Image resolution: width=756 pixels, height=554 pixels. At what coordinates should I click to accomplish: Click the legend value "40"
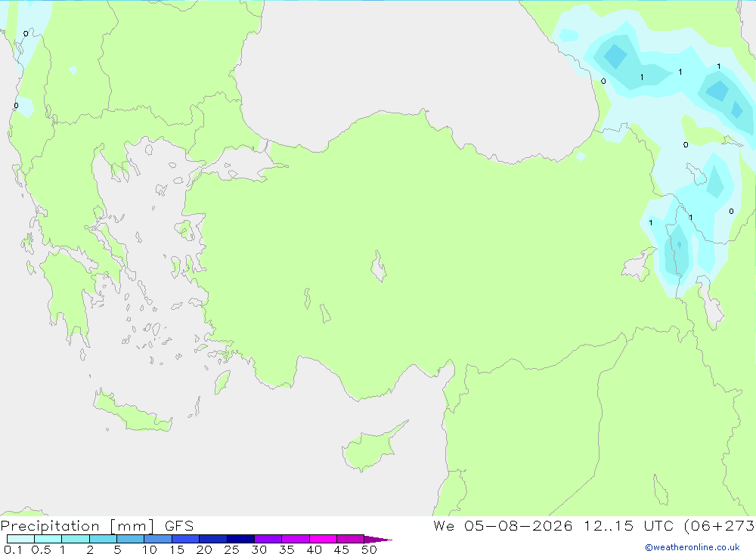[314, 549]
